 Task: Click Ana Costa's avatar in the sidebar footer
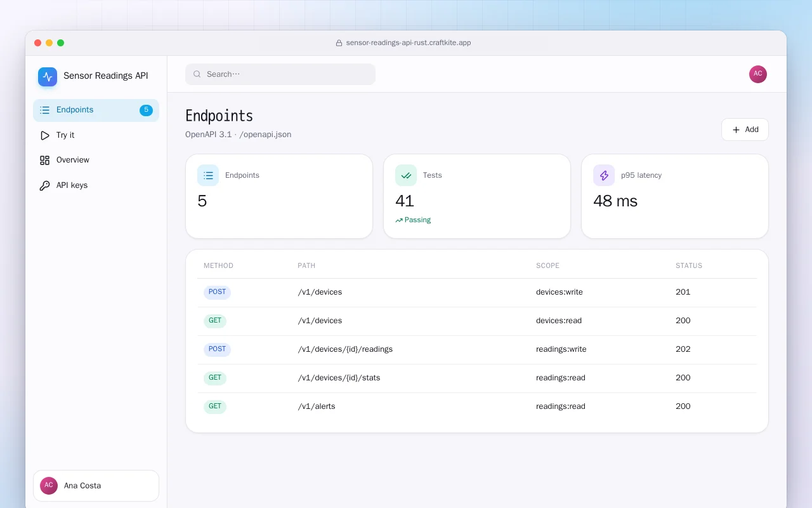[49, 486]
